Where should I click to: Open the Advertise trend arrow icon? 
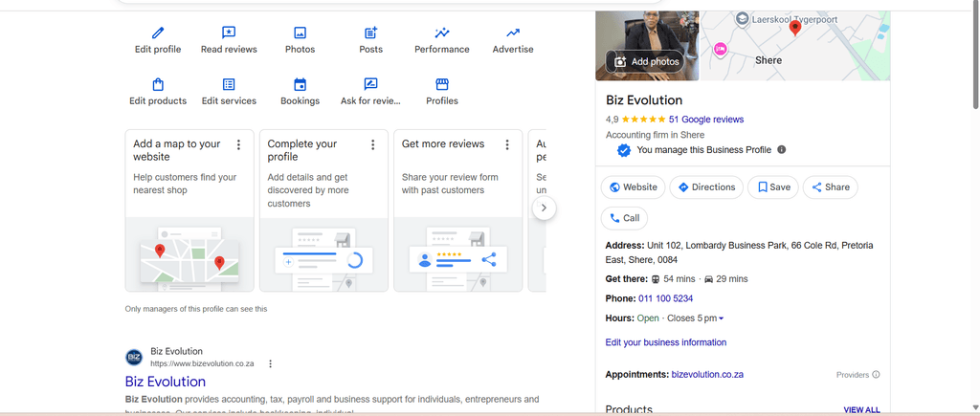pos(513,33)
